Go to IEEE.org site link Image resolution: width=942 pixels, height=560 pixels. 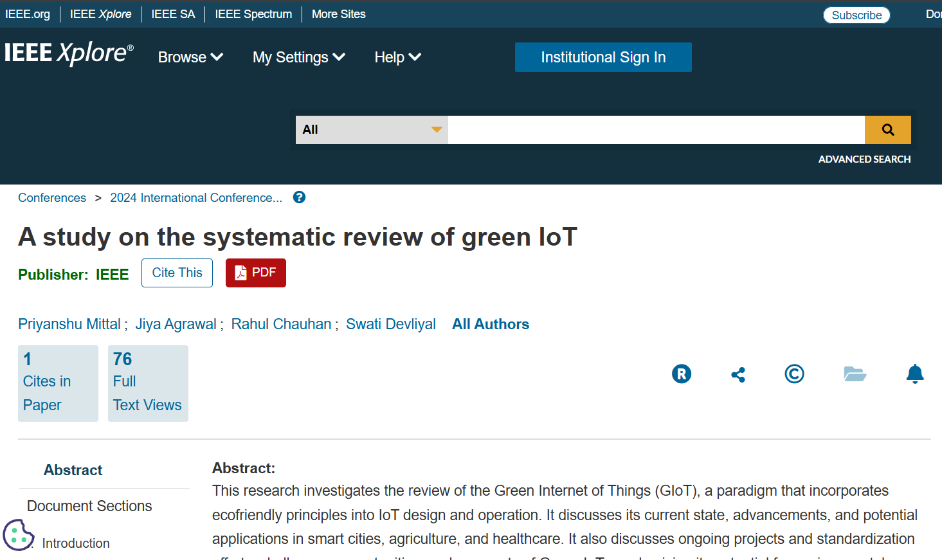pos(28,14)
